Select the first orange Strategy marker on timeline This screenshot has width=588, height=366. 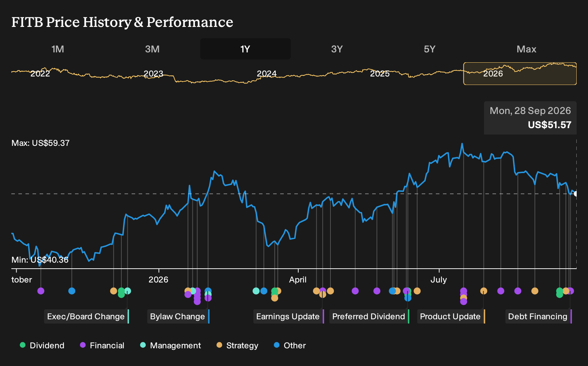pos(114,291)
